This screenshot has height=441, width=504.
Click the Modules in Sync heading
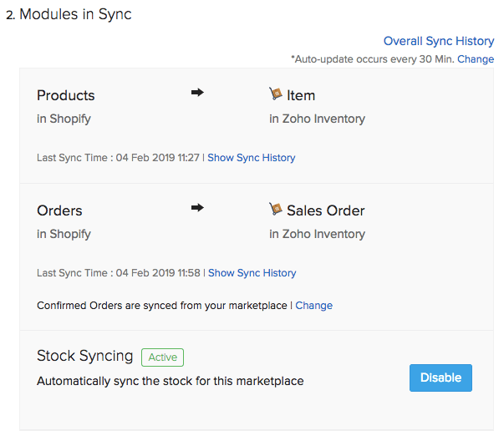75,14
